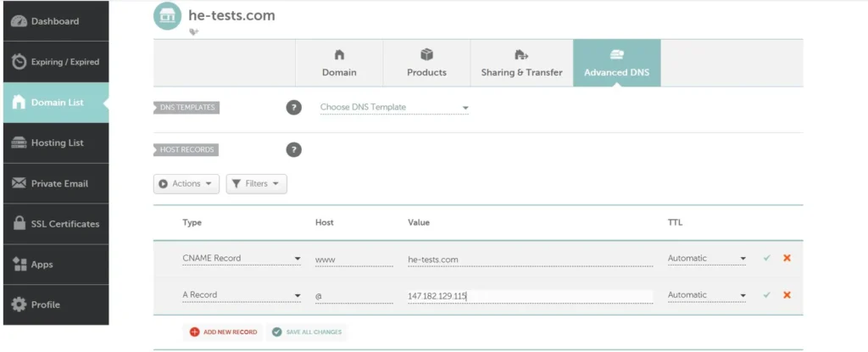
Task: Click the HOST RECORDS label tag
Action: coord(186,149)
